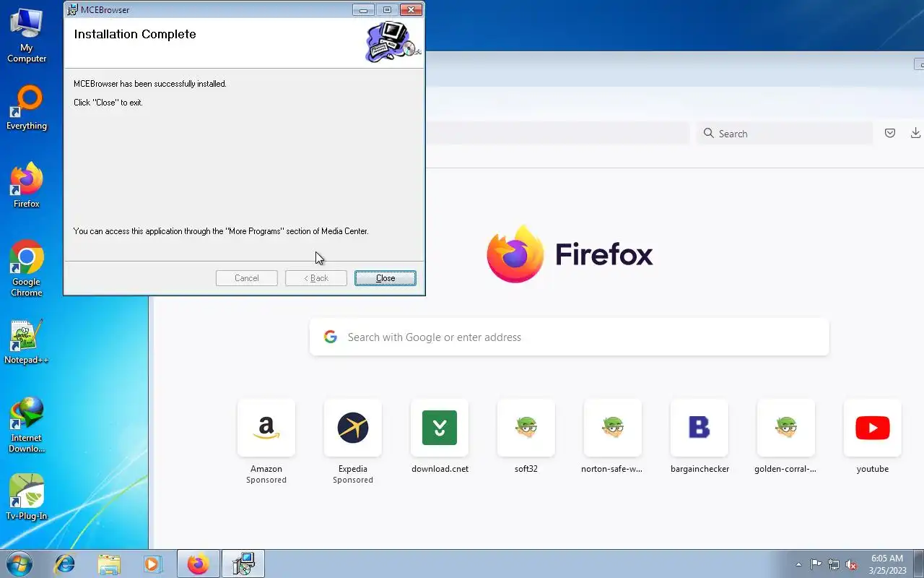Click the installer computer graphic image
This screenshot has height=578, width=924.
[392, 42]
